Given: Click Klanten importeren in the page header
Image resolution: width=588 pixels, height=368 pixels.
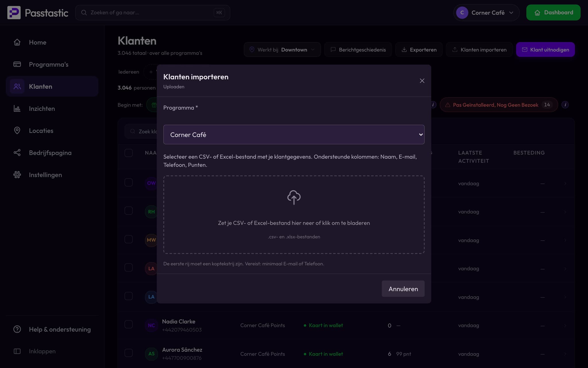Looking at the screenshot, I should (479, 49).
